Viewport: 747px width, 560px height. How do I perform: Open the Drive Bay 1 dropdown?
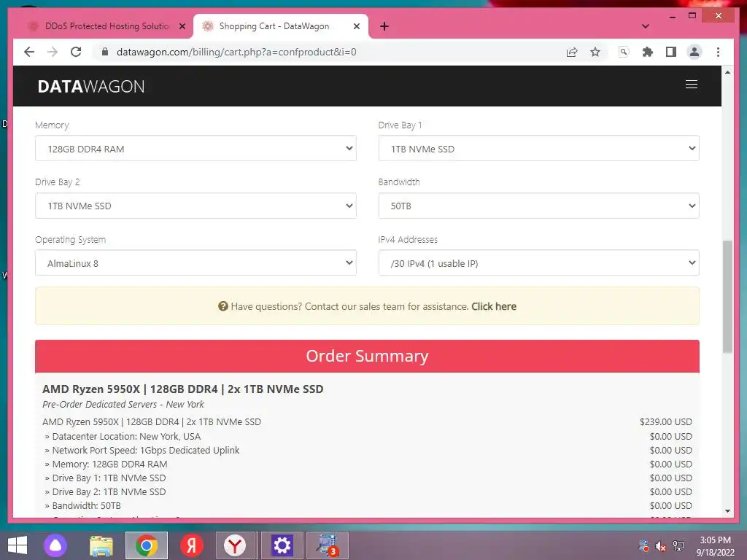tap(538, 149)
